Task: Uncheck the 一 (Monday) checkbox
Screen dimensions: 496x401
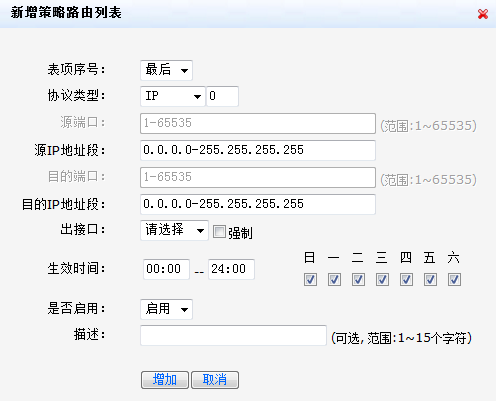Action: coord(334,280)
